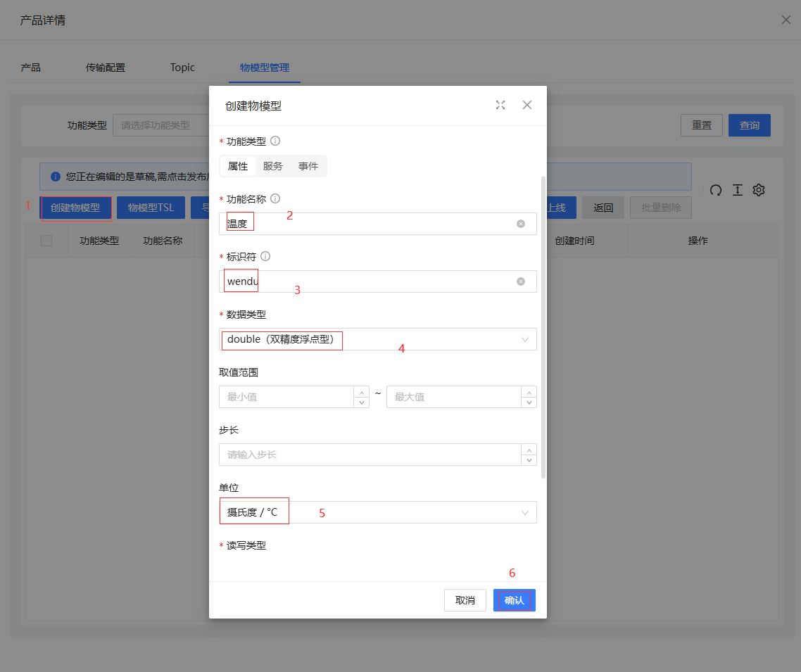Click the row density icon above table
The width and height of the screenshot is (801, 672).
pyautogui.click(x=737, y=190)
